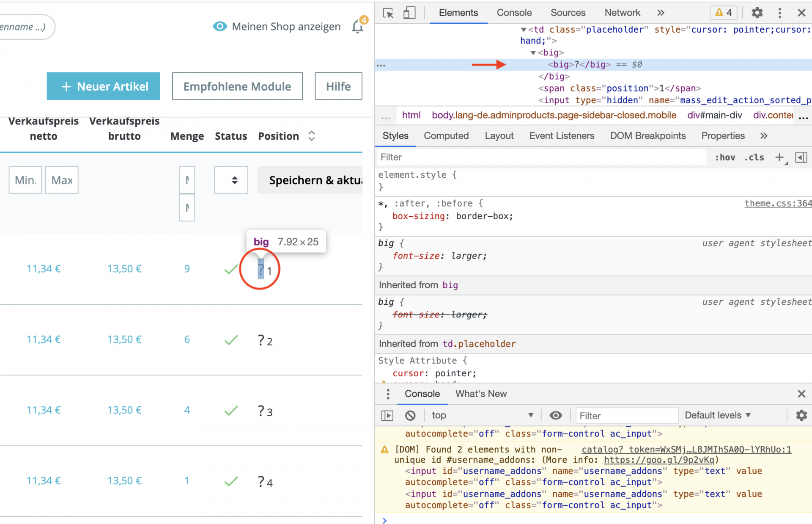812x524 pixels.
Task: Toggle live expression eye icon
Action: [x=555, y=416]
